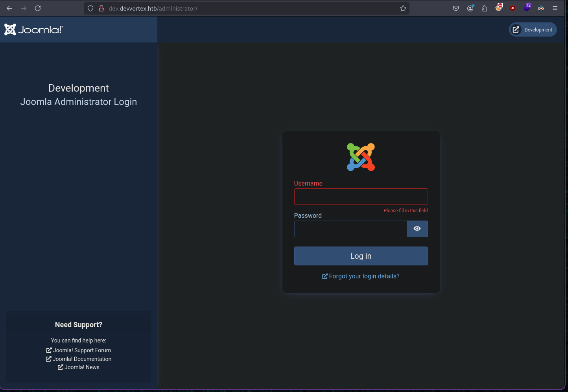Click the extension icon left of uBlock

[499, 7]
